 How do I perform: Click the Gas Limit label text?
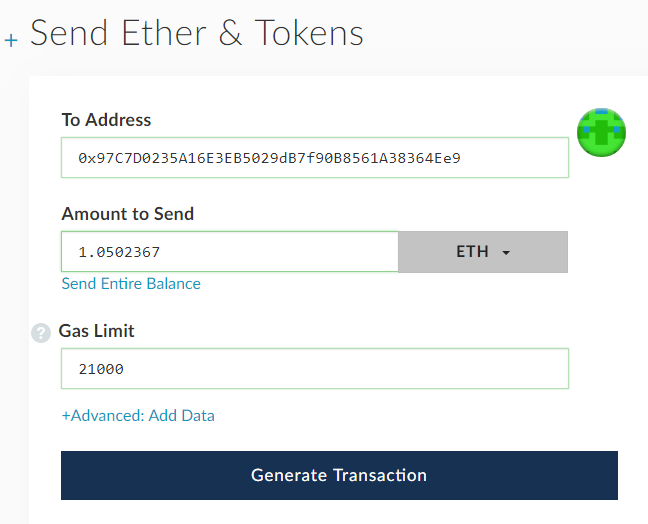pos(96,331)
